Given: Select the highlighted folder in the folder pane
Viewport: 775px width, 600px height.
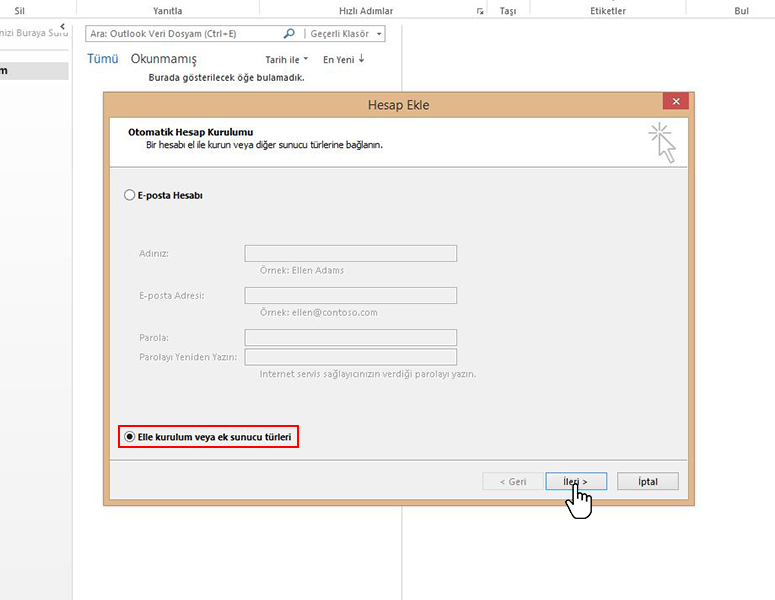Looking at the screenshot, I should 34,71.
